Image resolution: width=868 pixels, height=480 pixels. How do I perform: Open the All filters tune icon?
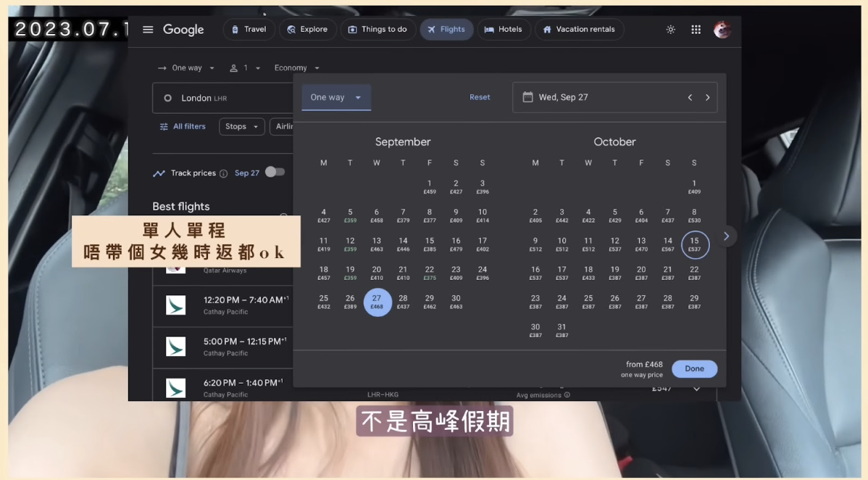pos(163,126)
